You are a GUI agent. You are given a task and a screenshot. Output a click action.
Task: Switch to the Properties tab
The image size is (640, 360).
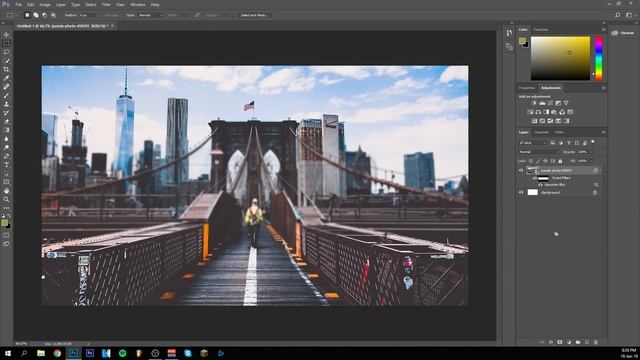(x=527, y=88)
